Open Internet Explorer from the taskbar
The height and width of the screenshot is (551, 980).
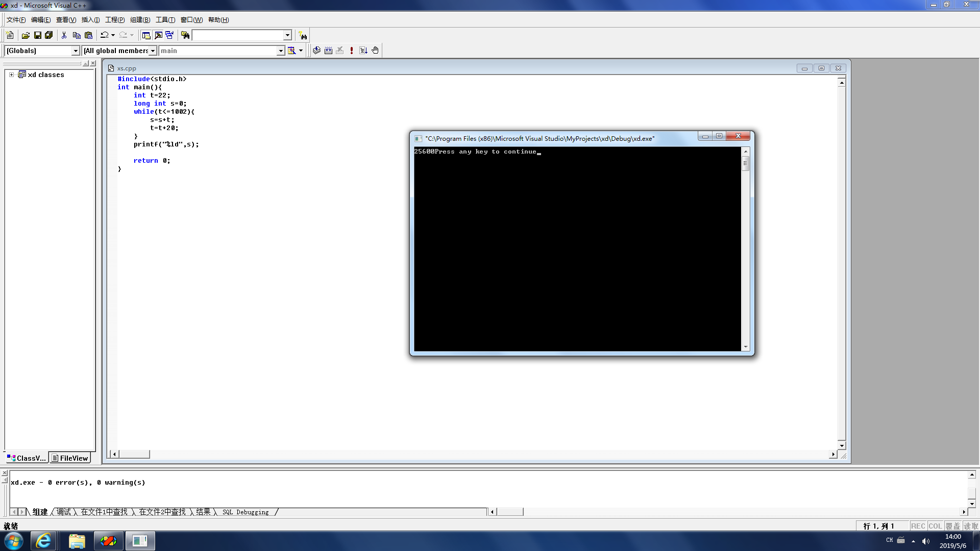(x=43, y=541)
